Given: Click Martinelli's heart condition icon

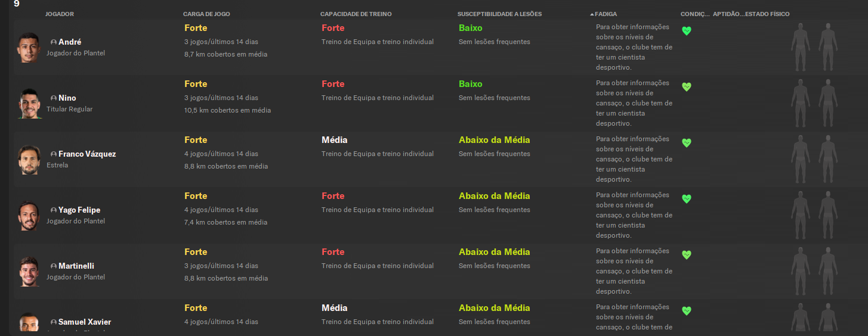Looking at the screenshot, I should tap(687, 254).
